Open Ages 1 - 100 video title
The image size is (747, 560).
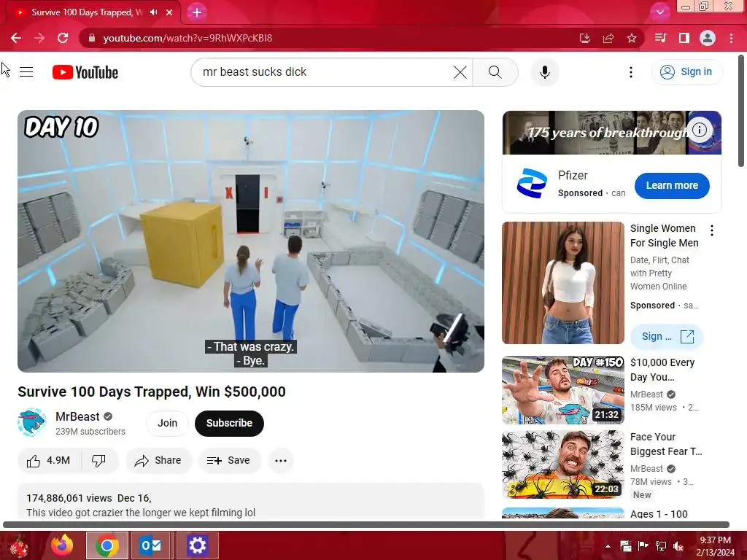[x=659, y=514]
